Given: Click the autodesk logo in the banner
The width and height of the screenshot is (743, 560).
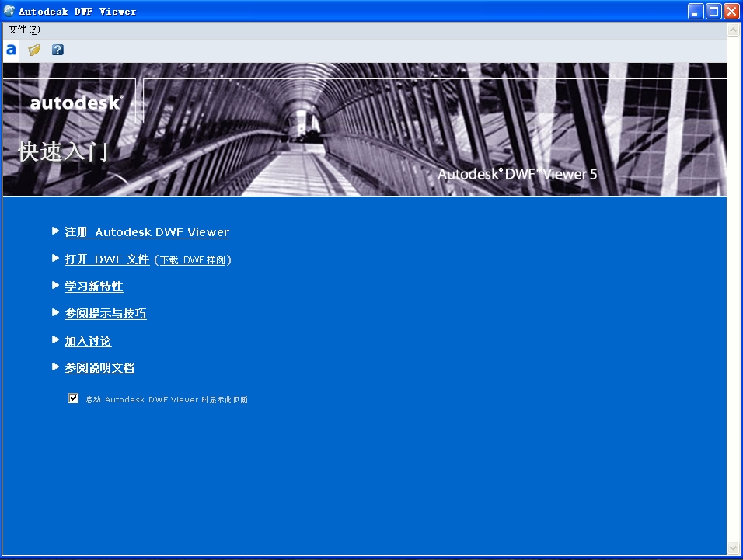Looking at the screenshot, I should [x=76, y=103].
